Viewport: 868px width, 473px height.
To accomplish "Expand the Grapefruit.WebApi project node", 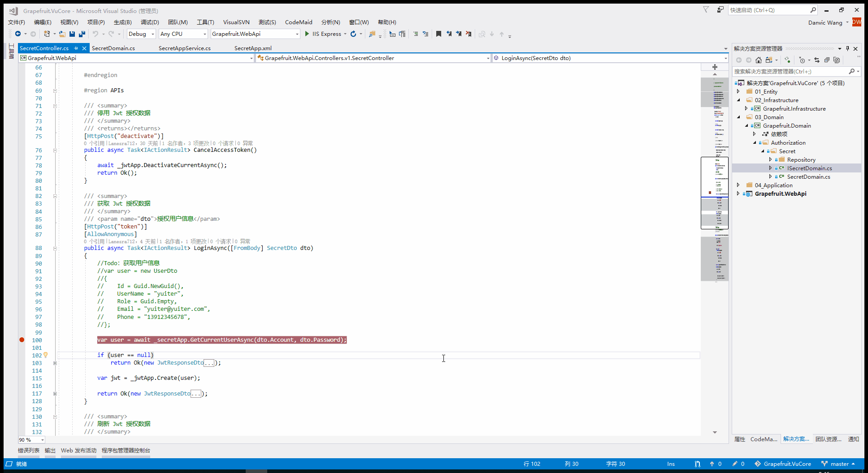I will (x=738, y=193).
